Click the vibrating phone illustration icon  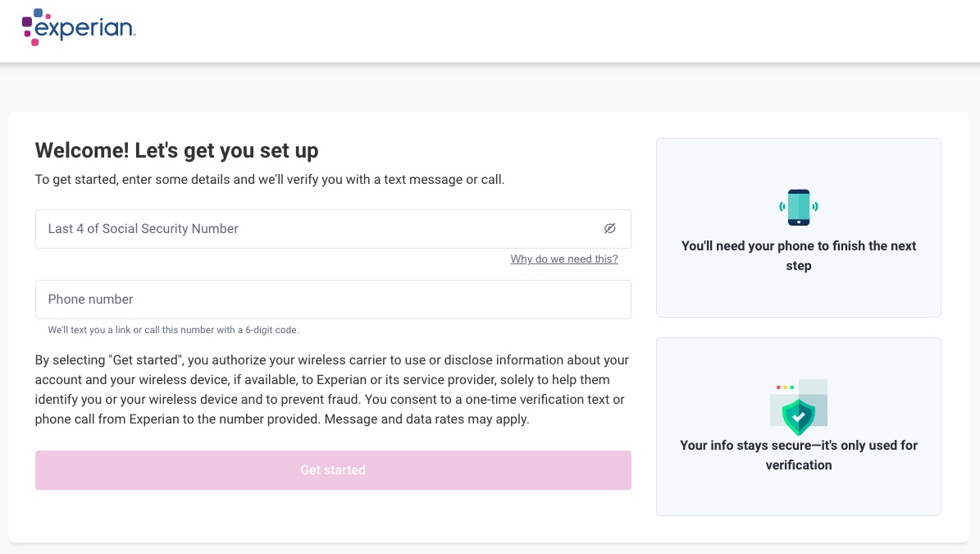click(798, 207)
